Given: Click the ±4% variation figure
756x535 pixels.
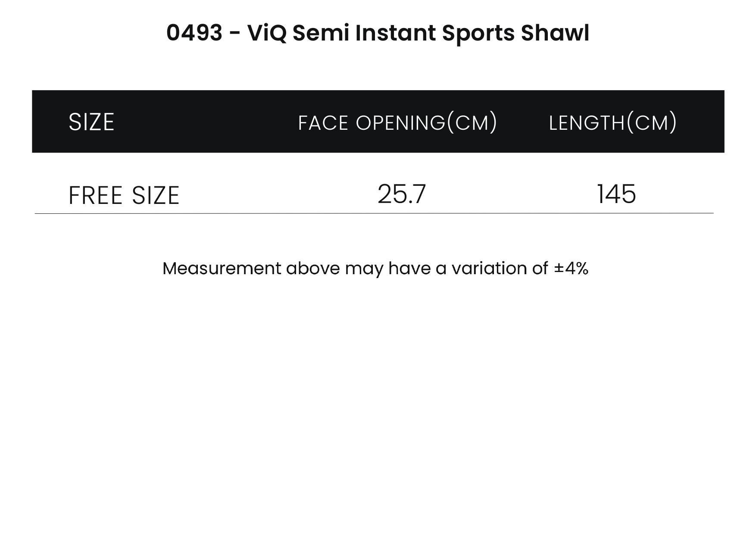Looking at the screenshot, I should [571, 268].
